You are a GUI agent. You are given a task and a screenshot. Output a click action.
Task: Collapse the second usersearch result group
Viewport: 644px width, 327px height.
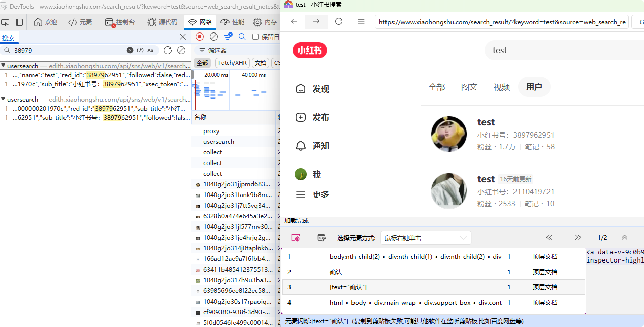tap(3, 100)
